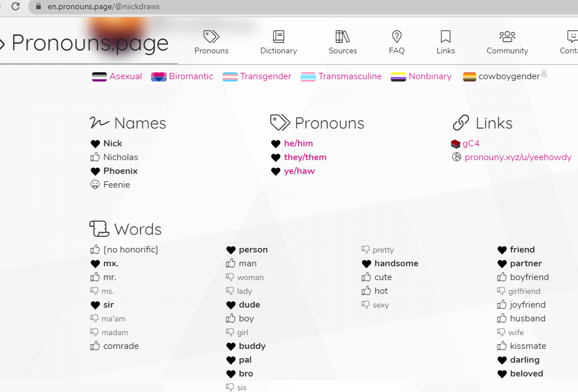Click the word sexy
This screenshot has width=578, height=392.
tap(381, 305)
